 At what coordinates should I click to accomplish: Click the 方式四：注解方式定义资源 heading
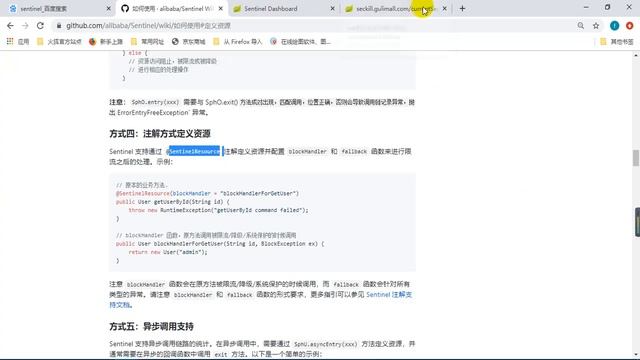(160, 133)
